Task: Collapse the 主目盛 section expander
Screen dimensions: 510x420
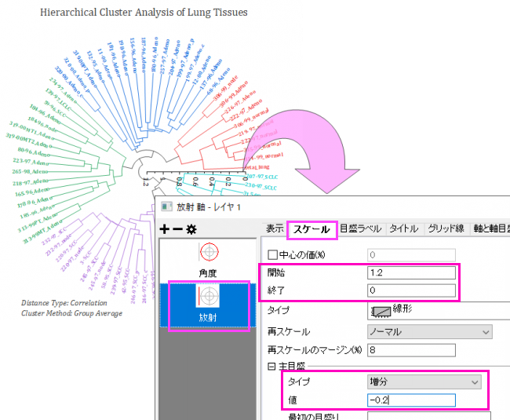Action: point(271,367)
